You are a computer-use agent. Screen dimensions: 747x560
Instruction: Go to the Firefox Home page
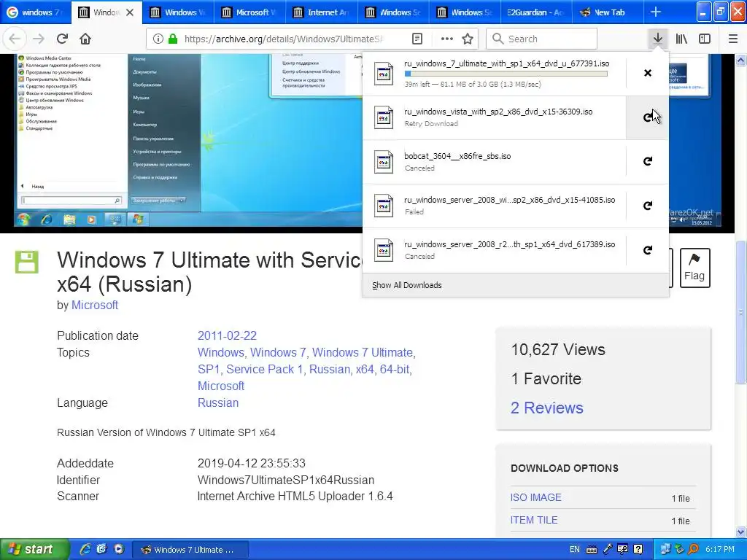(85, 39)
